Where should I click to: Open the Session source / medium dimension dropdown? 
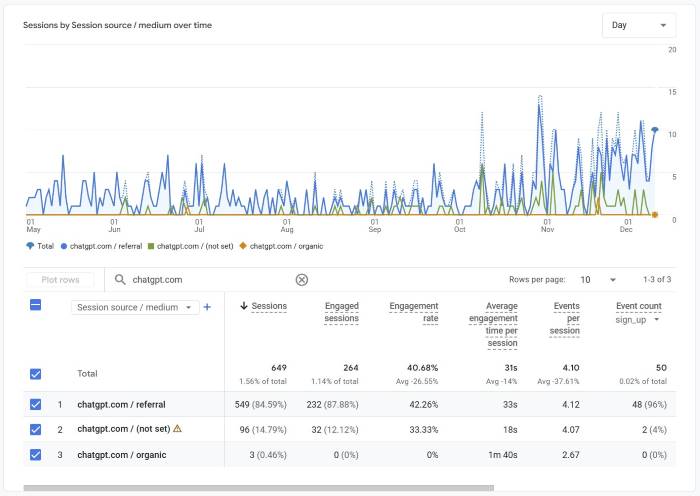coord(134,307)
